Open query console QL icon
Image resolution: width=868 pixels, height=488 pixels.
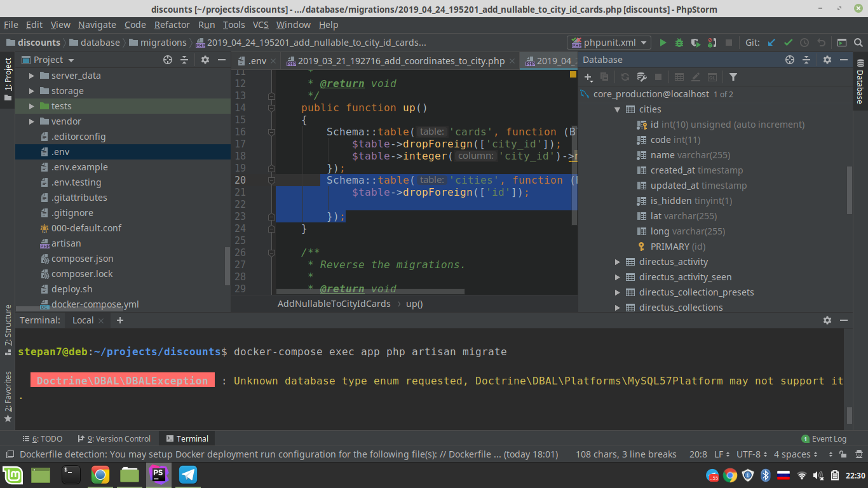(712, 77)
